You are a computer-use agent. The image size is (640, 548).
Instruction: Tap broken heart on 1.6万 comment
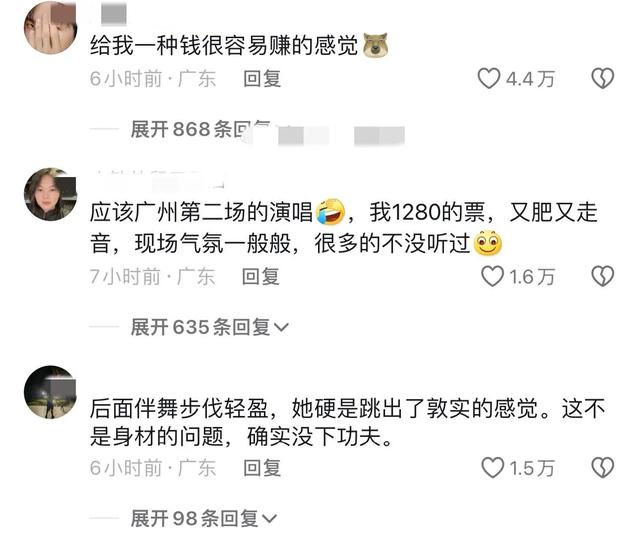(602, 276)
